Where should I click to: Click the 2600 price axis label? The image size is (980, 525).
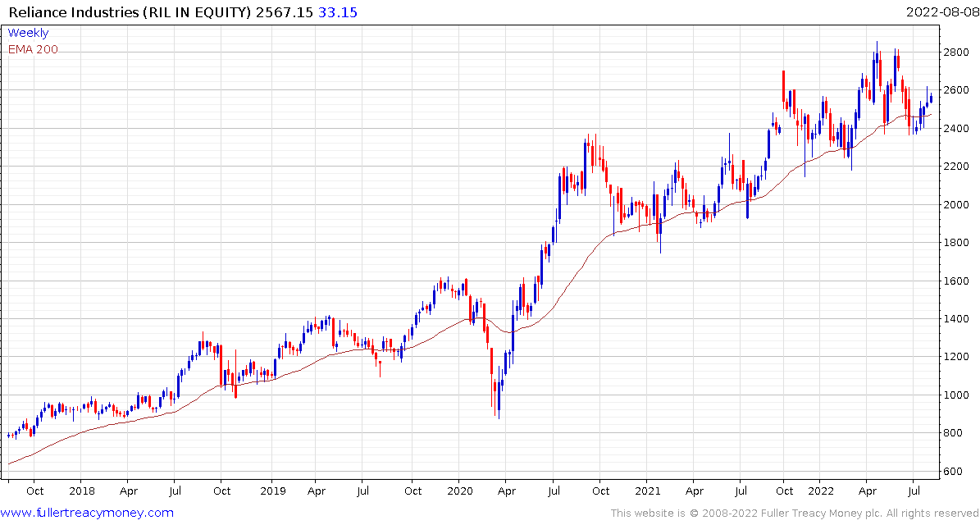956,90
